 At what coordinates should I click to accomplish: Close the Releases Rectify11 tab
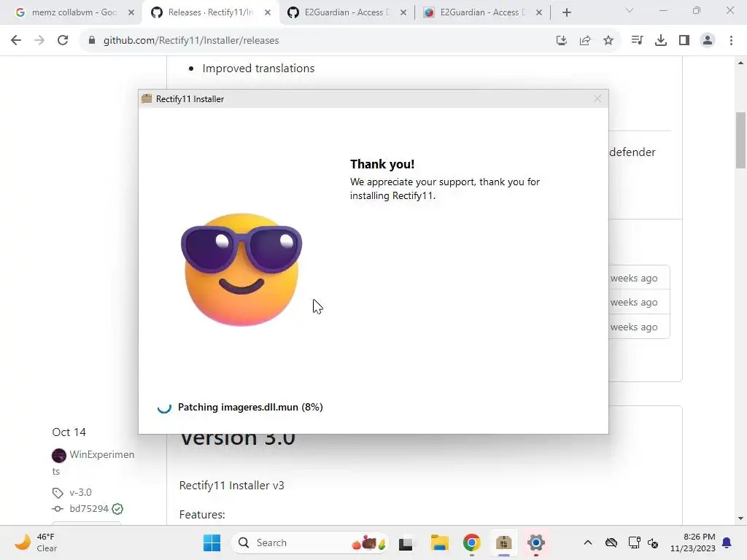pyautogui.click(x=267, y=12)
